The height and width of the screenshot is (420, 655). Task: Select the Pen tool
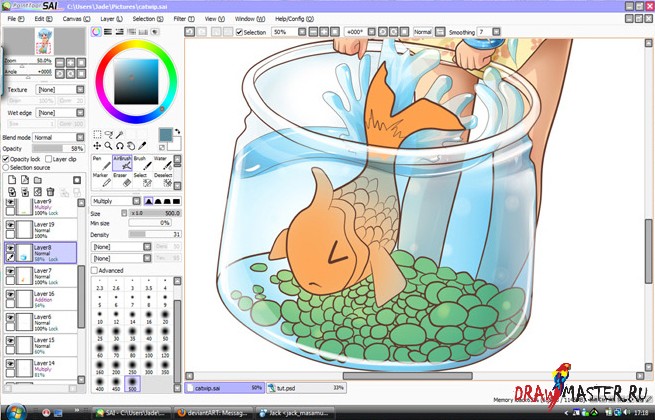(102, 163)
